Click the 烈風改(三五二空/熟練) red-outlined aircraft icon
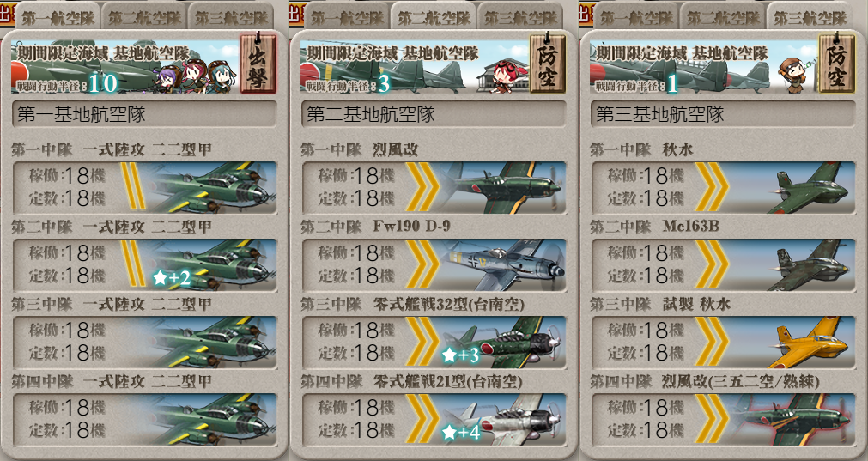The width and height of the screenshot is (868, 461). 792,419
